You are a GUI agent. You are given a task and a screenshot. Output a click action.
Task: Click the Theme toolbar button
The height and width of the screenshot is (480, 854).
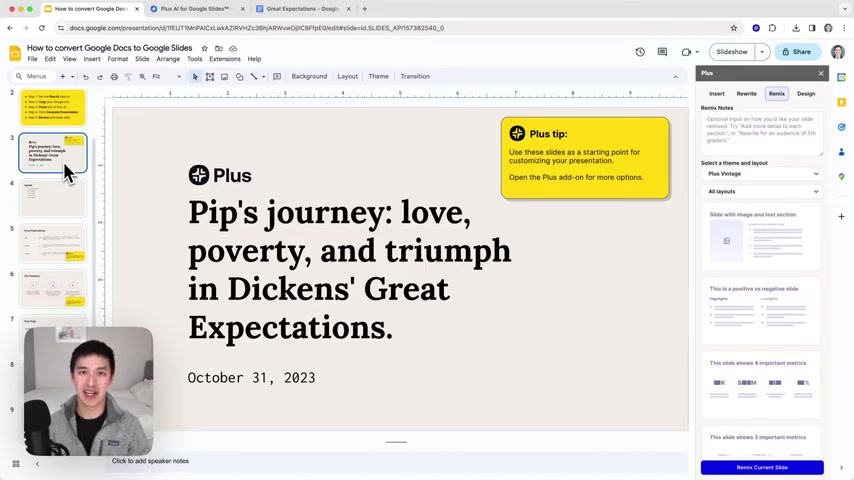coord(379,77)
